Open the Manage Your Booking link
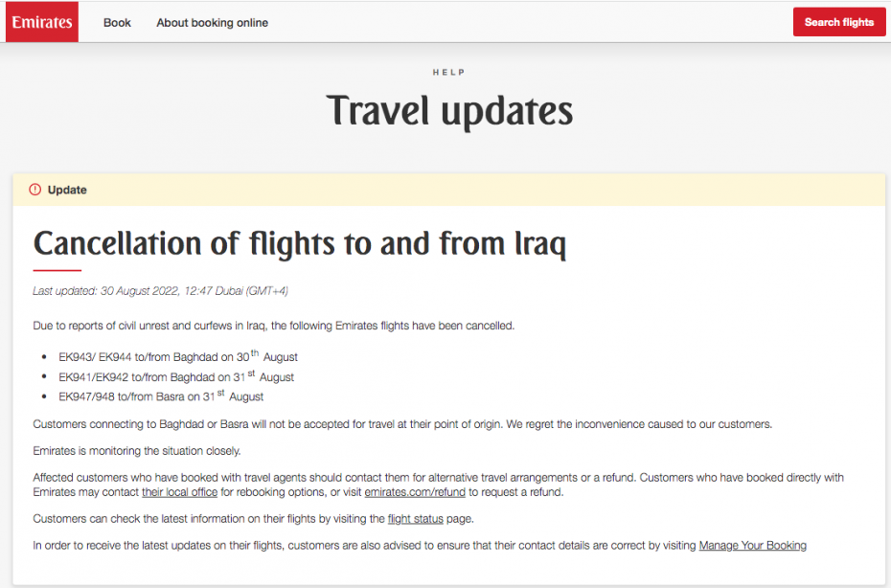This screenshot has height=588, width=891. pyautogui.click(x=752, y=546)
